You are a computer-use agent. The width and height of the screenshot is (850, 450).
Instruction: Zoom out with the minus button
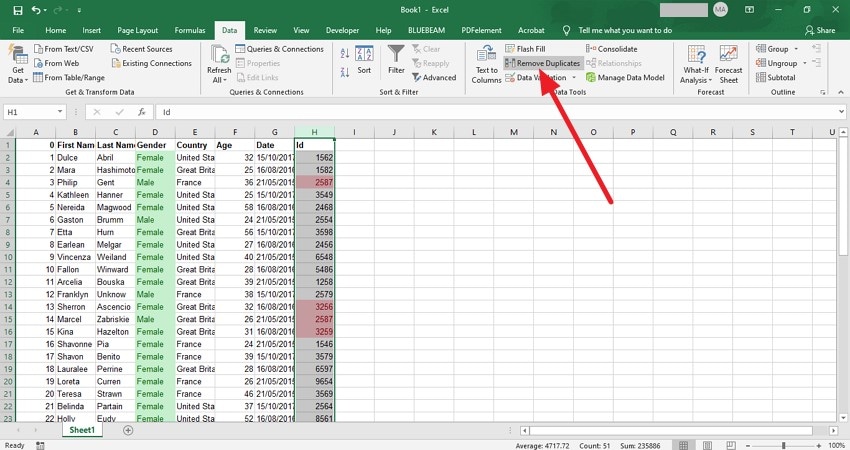pos(749,446)
